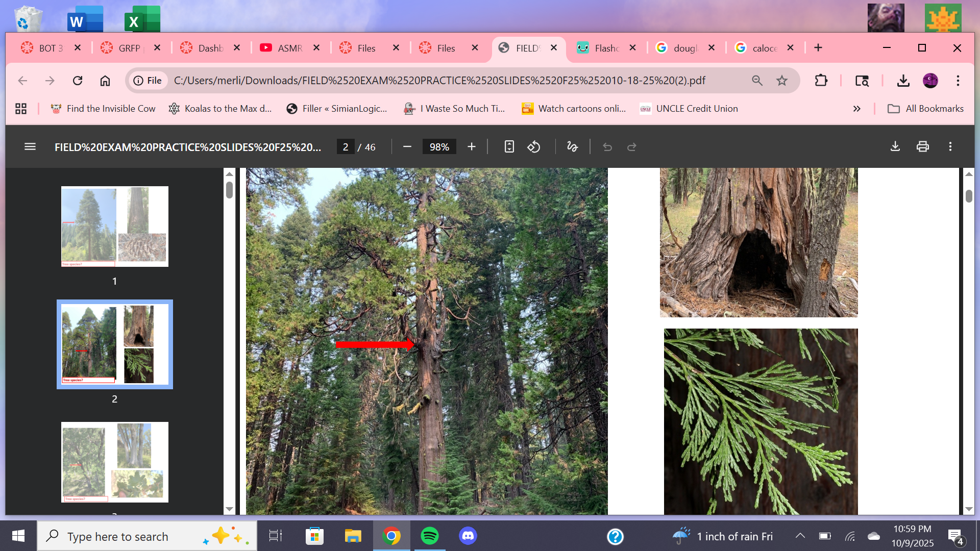Switch to the ASMR YouTube tab

[x=288, y=48]
